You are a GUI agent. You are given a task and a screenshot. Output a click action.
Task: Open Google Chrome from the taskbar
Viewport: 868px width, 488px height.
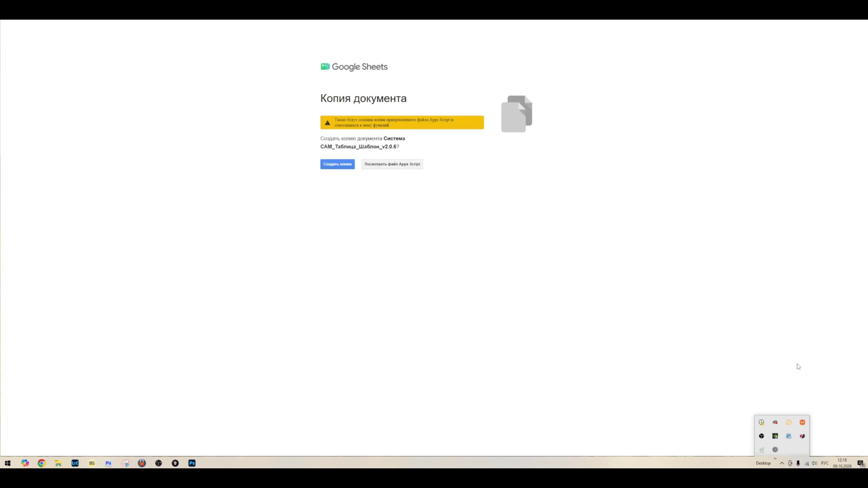click(x=42, y=463)
